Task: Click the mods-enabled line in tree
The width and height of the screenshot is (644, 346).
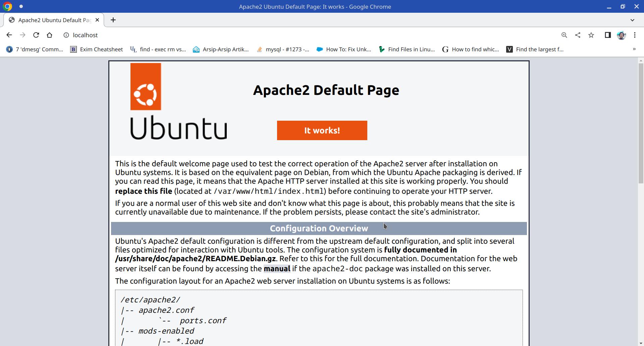Action: (166, 331)
